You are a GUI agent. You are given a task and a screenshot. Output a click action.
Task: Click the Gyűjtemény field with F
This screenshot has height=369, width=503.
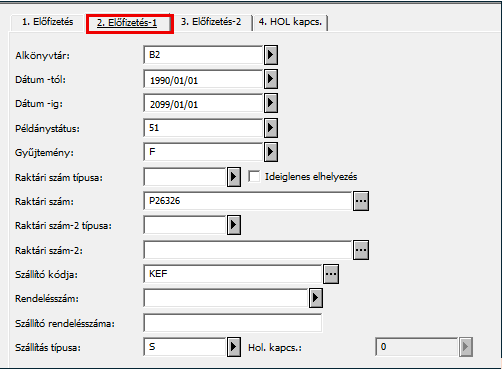[x=203, y=152]
